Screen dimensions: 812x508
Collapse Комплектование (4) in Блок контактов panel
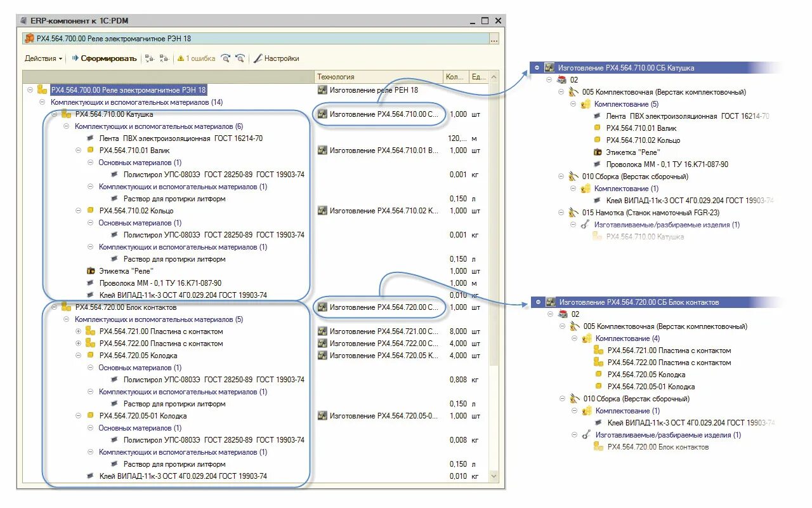coord(574,338)
